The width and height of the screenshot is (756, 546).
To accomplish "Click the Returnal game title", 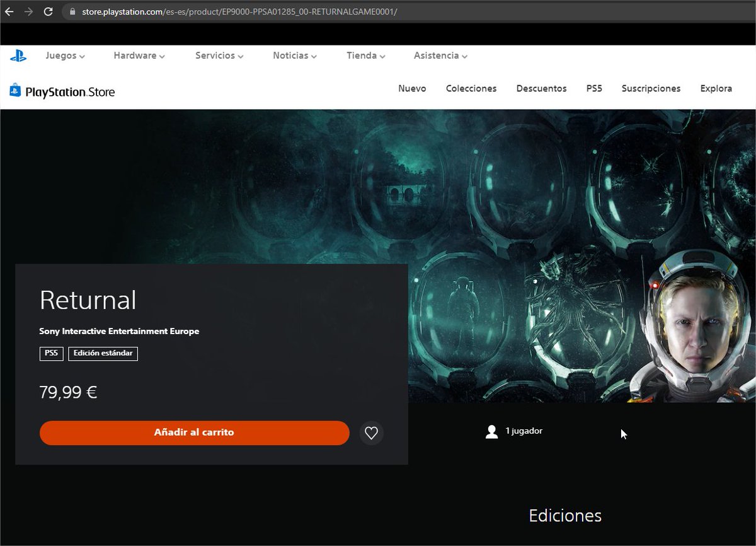I will (x=88, y=300).
